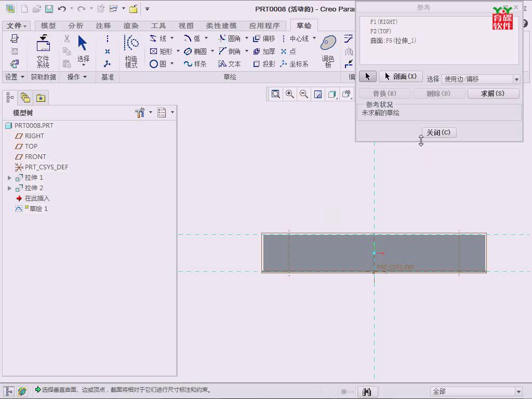Click the Zoom In icon

coord(290,94)
